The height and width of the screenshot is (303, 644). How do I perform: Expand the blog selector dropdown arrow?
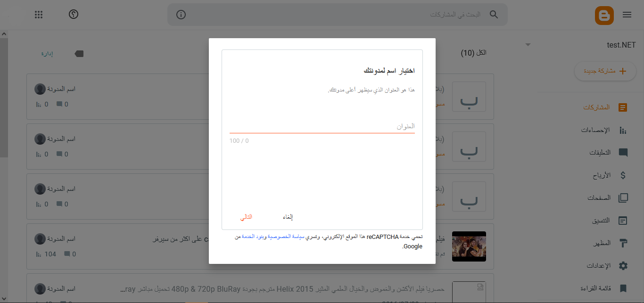[x=528, y=45]
